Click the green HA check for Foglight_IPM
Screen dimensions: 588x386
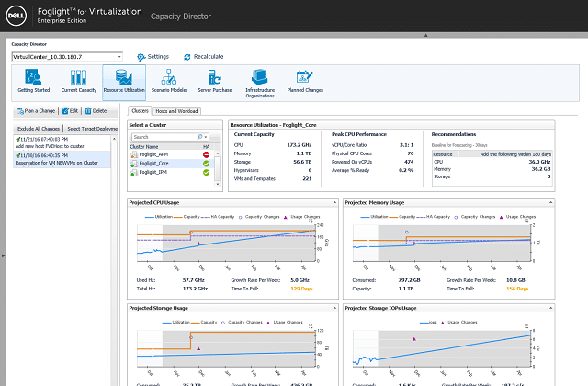click(206, 172)
